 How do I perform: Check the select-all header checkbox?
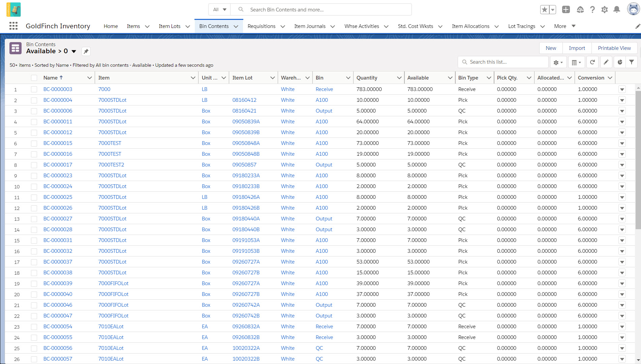click(x=34, y=78)
